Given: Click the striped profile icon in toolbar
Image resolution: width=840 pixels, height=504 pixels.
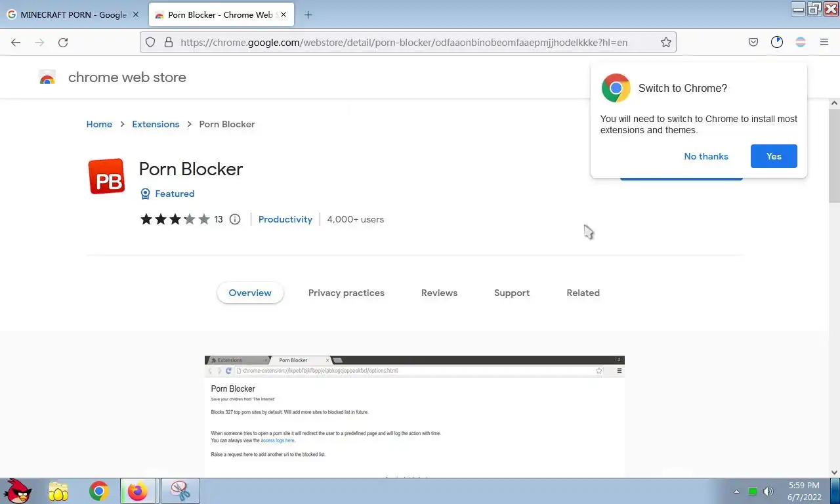Looking at the screenshot, I should [x=801, y=42].
